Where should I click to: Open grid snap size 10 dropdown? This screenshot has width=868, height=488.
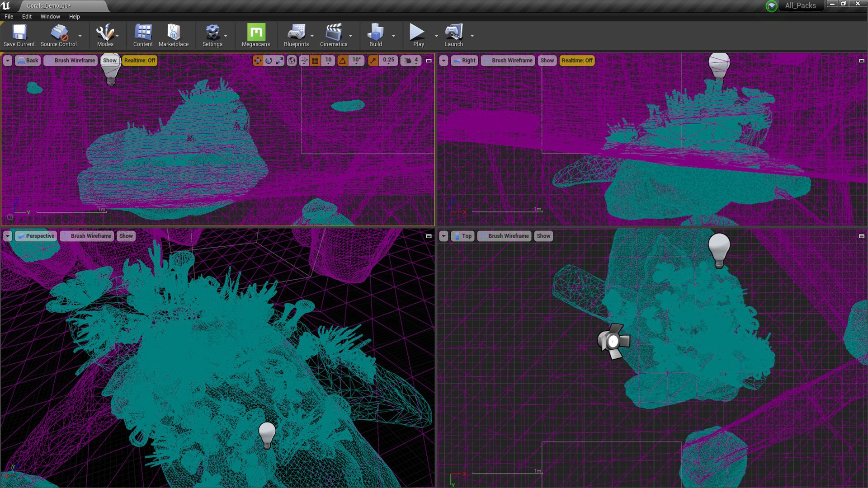(x=329, y=61)
